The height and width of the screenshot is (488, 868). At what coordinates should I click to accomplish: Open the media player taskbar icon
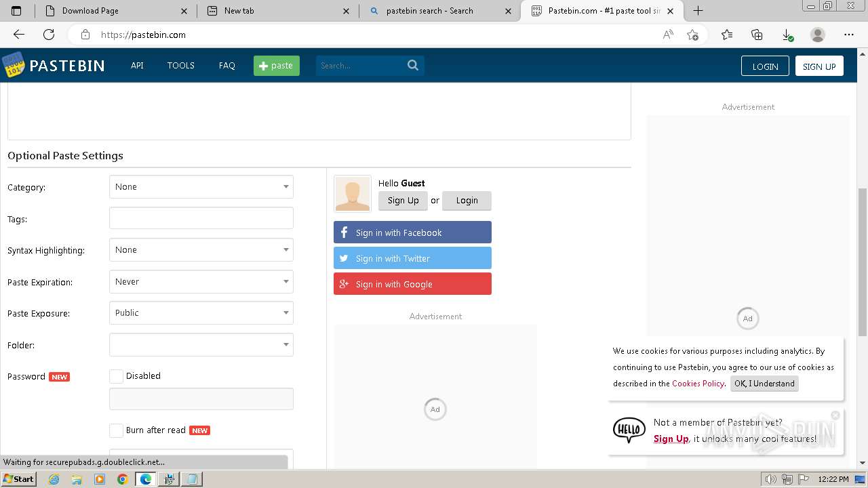coord(100,479)
